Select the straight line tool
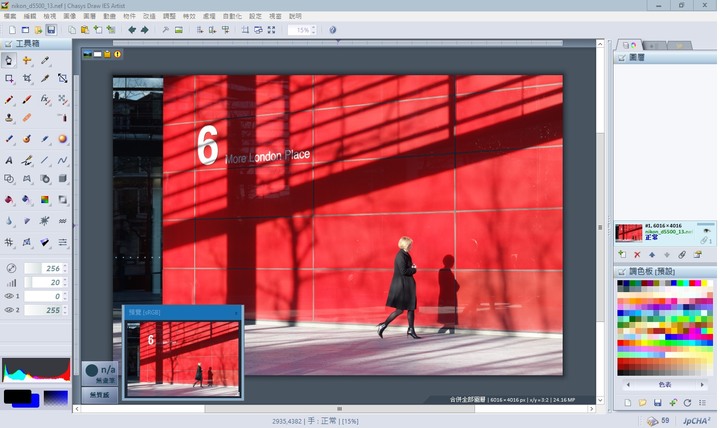720x428 pixels. tap(45, 160)
